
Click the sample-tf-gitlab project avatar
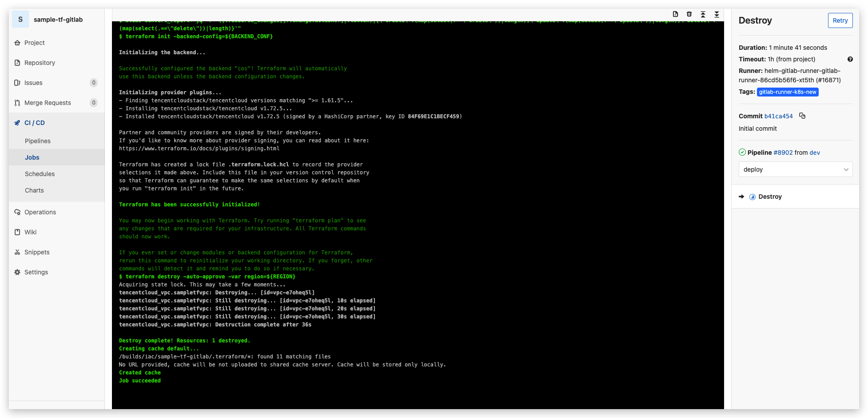point(20,20)
